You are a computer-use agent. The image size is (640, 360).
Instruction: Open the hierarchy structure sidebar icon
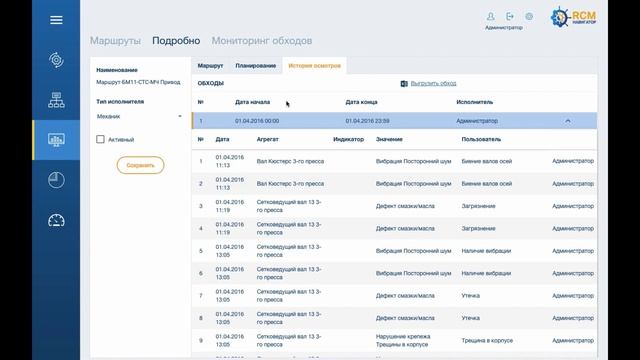(x=56, y=100)
